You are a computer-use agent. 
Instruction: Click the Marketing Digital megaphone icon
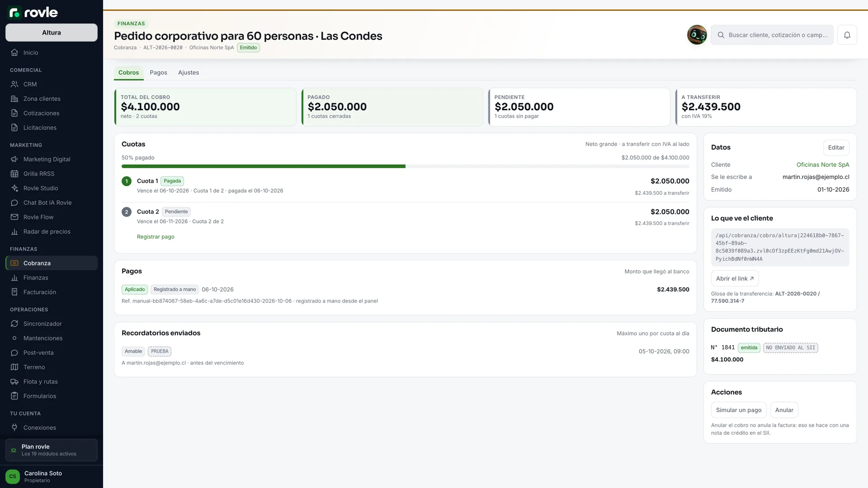click(x=14, y=159)
